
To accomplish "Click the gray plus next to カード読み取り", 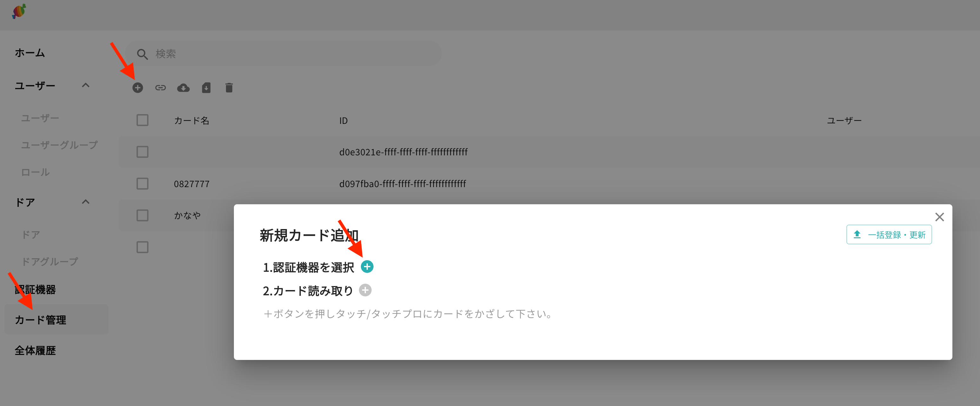I will [x=365, y=290].
